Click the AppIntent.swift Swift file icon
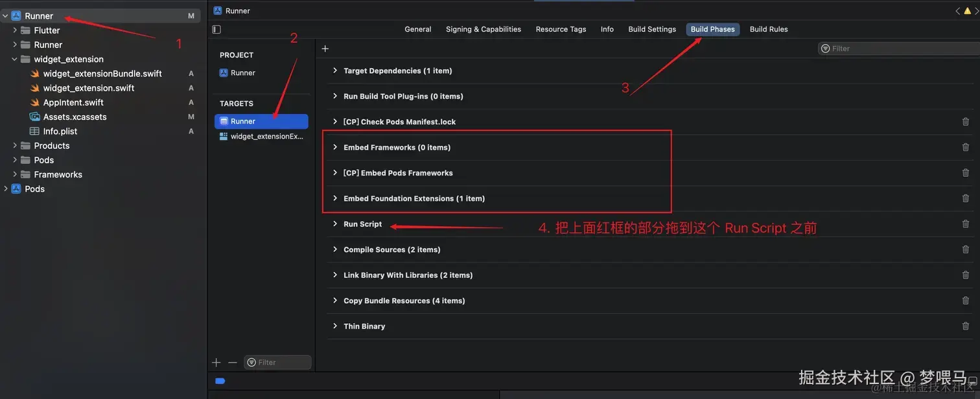This screenshot has width=980, height=399. tap(35, 102)
